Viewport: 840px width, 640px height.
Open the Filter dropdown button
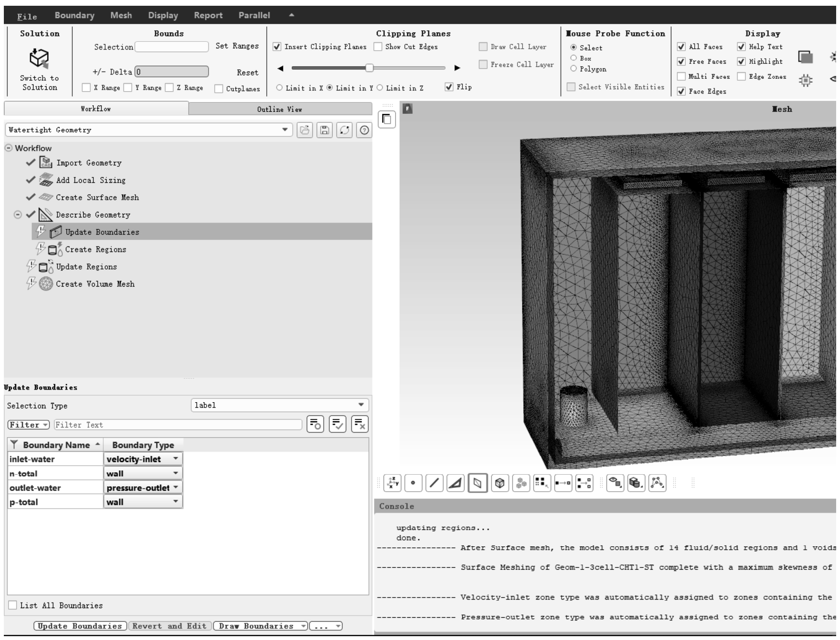click(29, 425)
